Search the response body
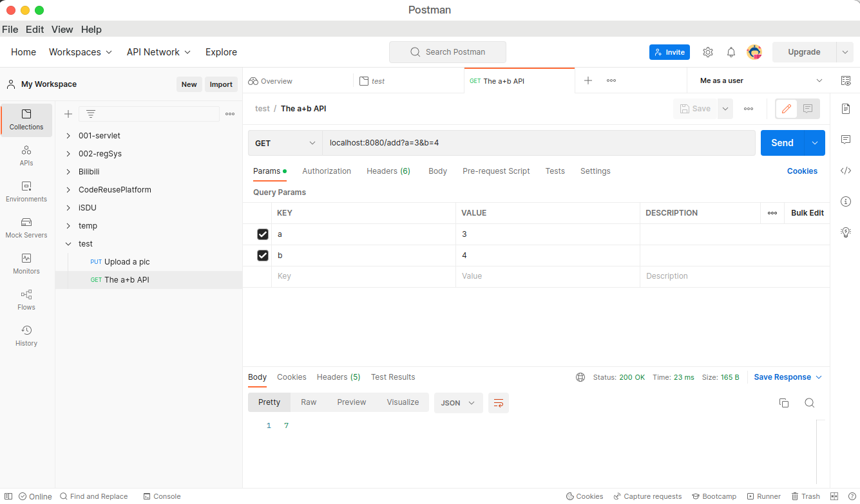Viewport: 860px width, 504px height. tap(810, 403)
